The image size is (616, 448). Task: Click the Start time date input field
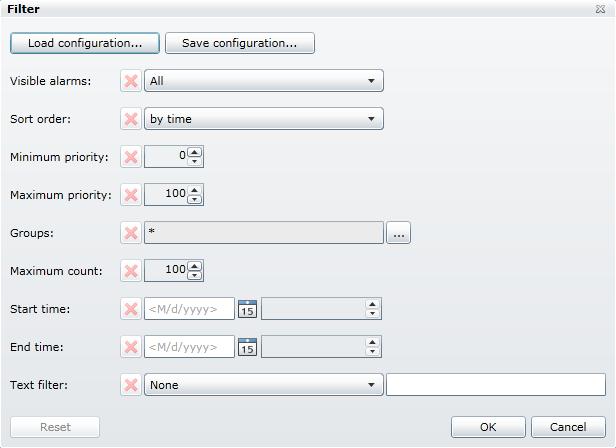(190, 309)
